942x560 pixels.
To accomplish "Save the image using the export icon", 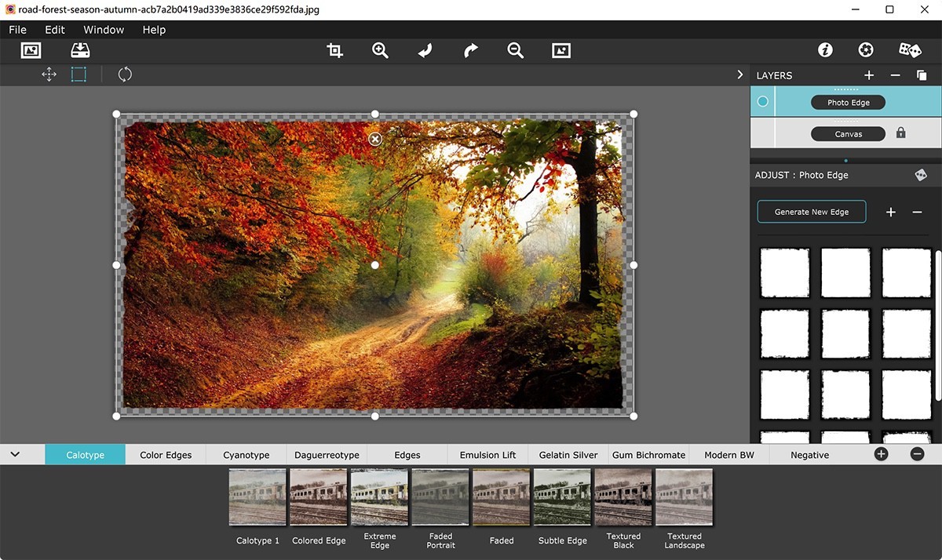I will (x=79, y=49).
